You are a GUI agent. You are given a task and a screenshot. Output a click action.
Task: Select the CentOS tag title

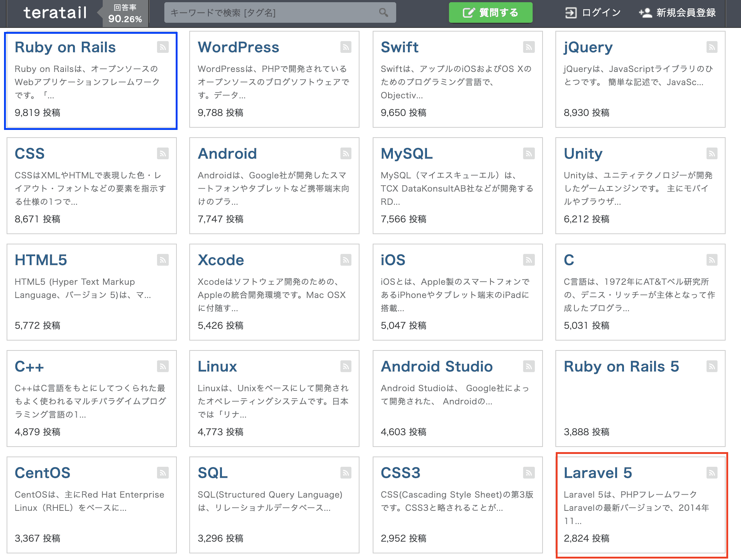click(43, 473)
